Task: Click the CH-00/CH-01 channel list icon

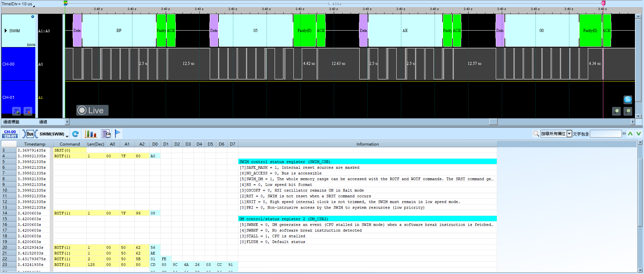Action: tap(10, 134)
